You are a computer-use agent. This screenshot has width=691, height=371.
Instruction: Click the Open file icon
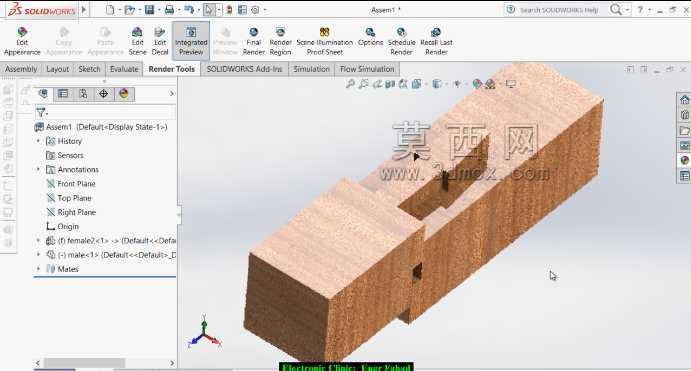pos(129,10)
